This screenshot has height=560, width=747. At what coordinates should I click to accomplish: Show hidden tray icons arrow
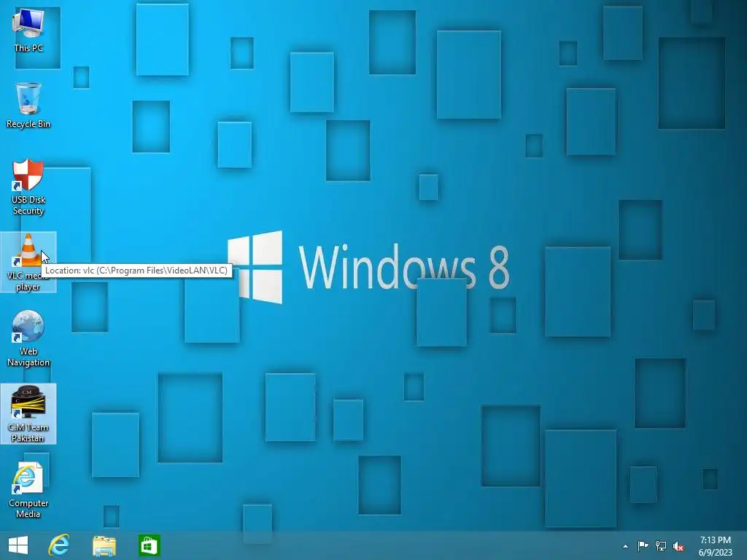coord(625,546)
